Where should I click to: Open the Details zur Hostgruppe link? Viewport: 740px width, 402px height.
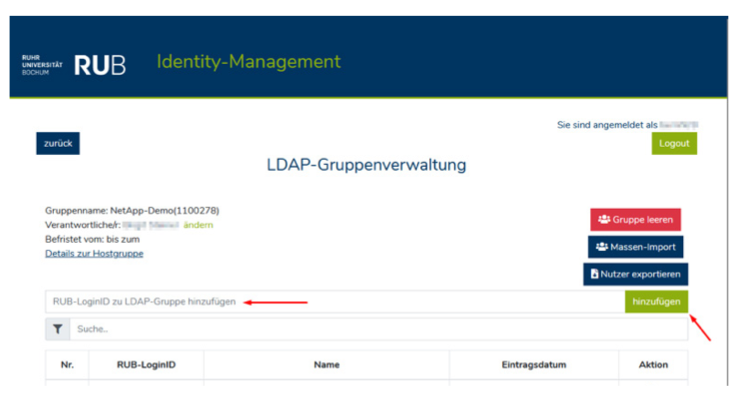click(x=94, y=254)
